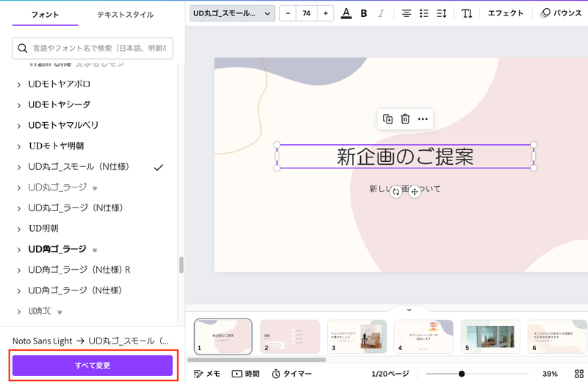Open the エフェクト panel
The width and height of the screenshot is (588, 384).
point(506,13)
